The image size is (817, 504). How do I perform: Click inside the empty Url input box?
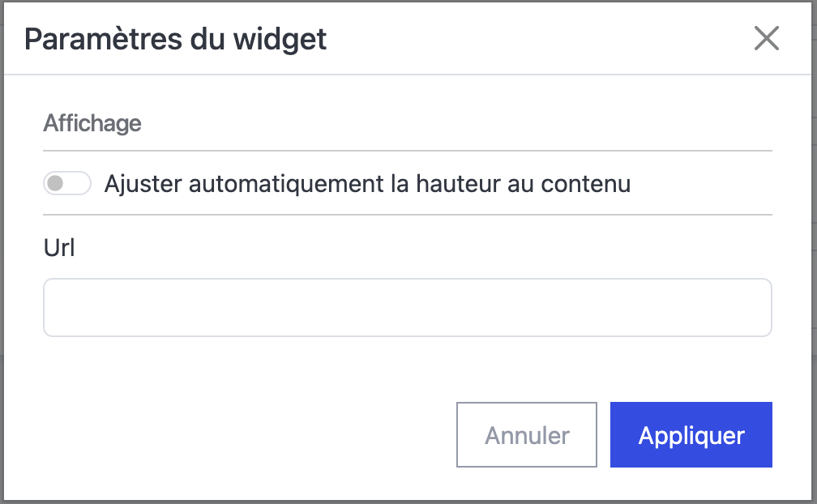407,307
